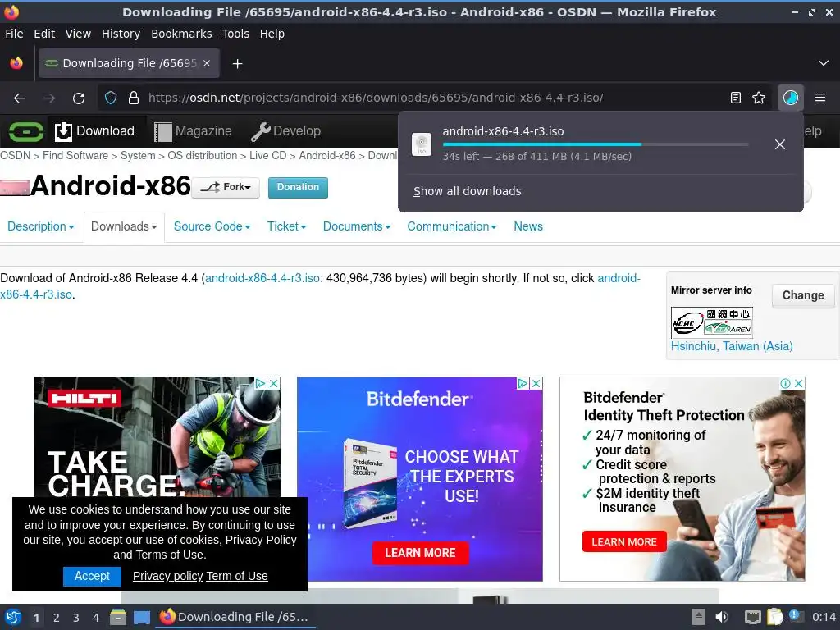
Task: Open network icon in system tray
Action: 753,617
